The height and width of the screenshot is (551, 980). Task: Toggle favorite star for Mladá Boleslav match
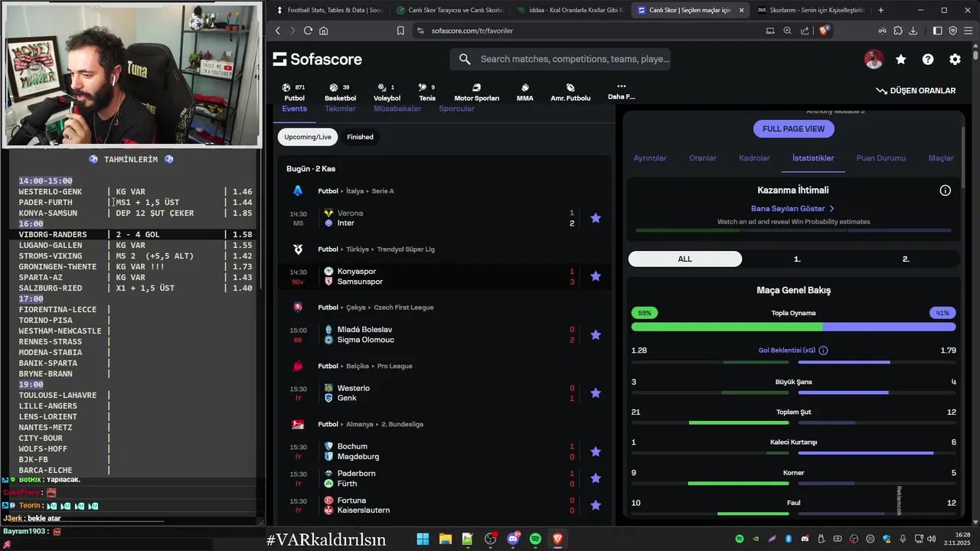[596, 334]
